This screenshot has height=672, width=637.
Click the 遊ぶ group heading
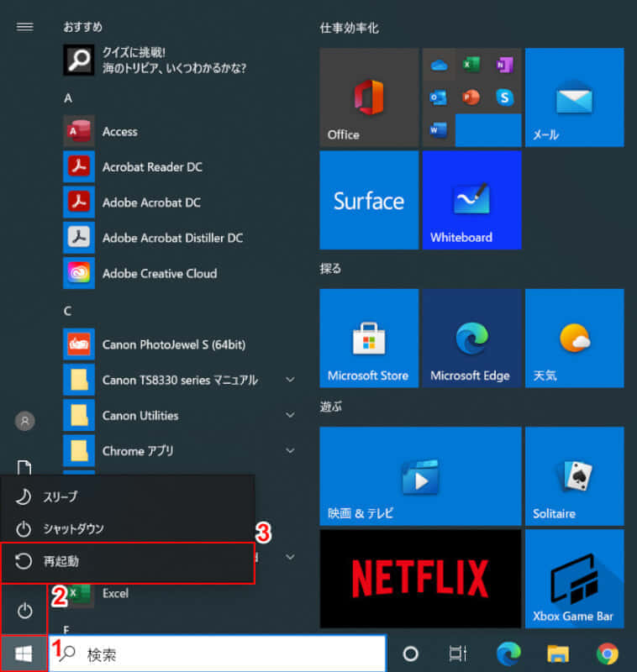tap(330, 407)
